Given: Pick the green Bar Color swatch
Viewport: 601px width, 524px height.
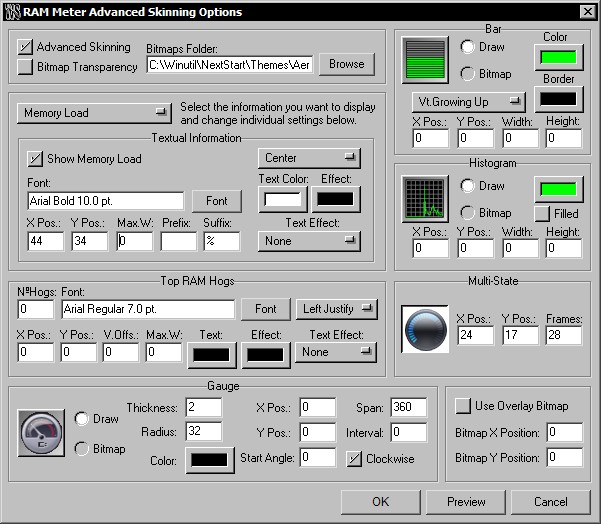Looking at the screenshot, I should (559, 57).
